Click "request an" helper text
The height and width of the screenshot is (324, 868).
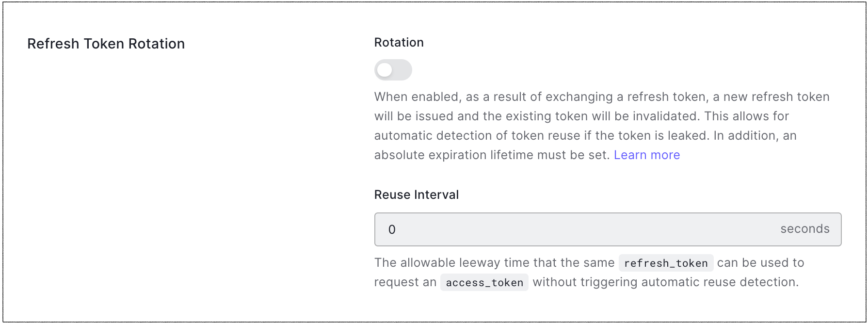click(x=405, y=282)
